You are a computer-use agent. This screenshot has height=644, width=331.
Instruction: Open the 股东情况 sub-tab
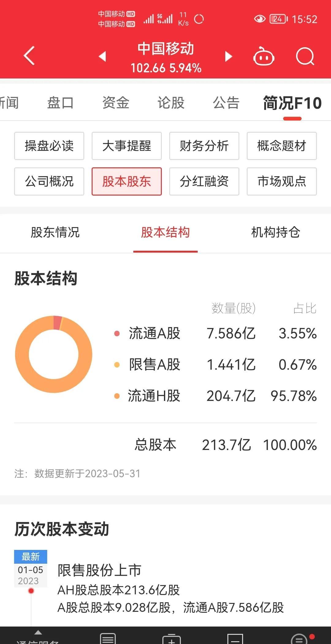click(x=55, y=232)
